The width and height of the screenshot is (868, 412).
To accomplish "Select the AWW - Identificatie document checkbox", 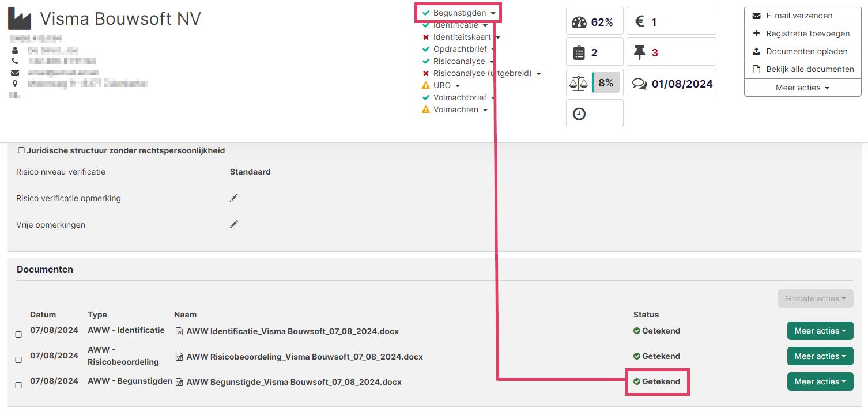I will tap(18, 335).
